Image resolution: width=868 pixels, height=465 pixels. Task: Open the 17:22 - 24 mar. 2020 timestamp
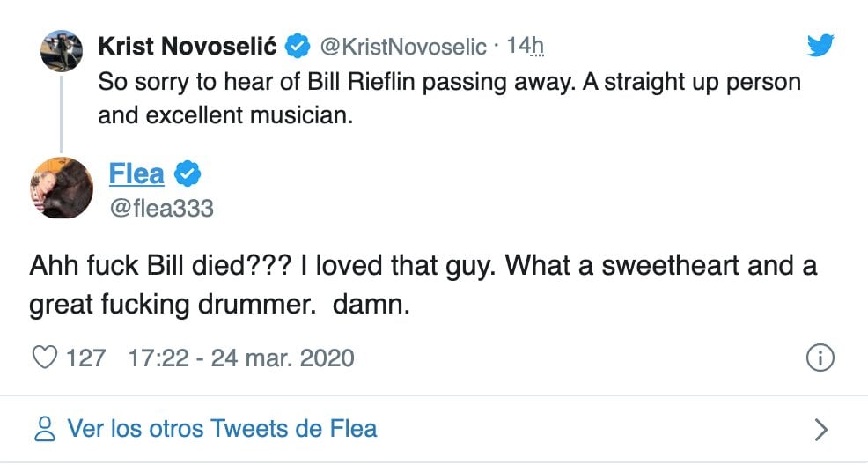pos(241,358)
